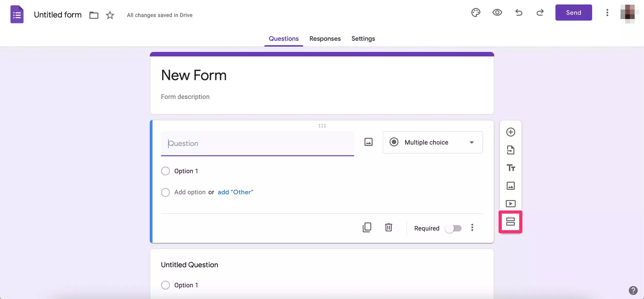Open the Google Forms home icon
Screen dimensions: 644x299
(17, 14)
